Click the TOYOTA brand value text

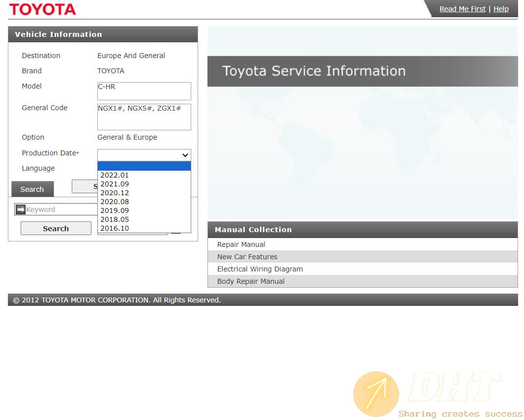tap(111, 71)
